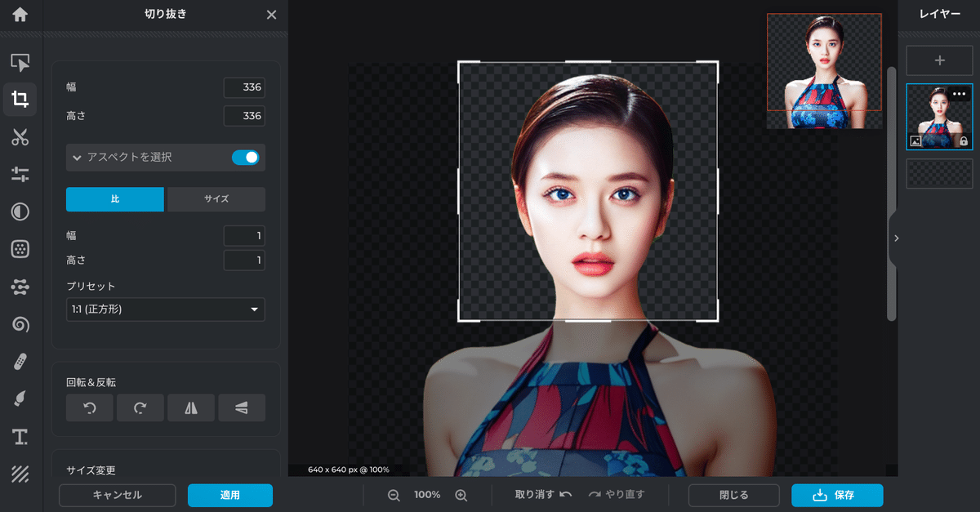
Task: Select the Liquify tool
Action: (x=20, y=287)
